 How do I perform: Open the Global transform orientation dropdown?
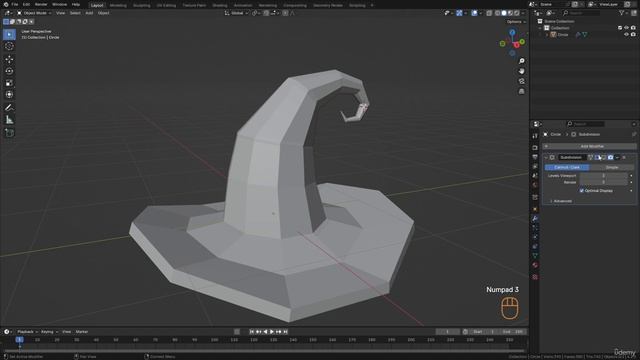(236, 13)
